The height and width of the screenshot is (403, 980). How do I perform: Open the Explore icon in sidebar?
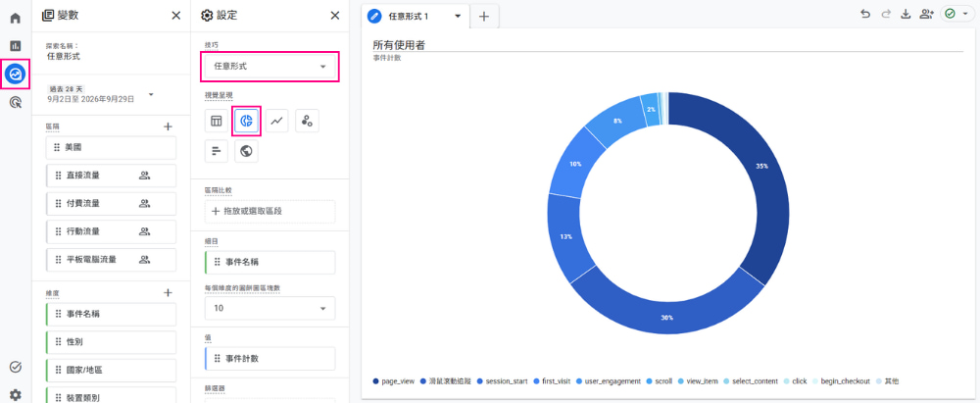[x=15, y=75]
